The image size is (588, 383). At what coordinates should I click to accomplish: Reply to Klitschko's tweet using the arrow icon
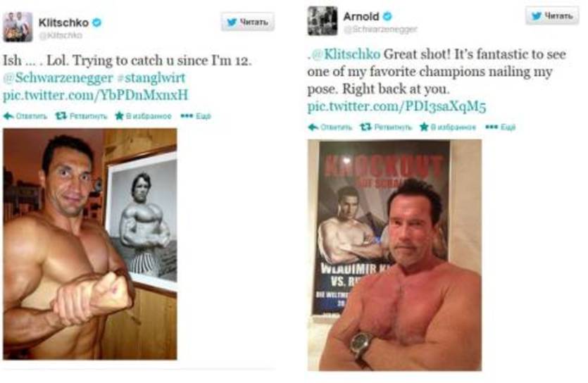(8, 116)
